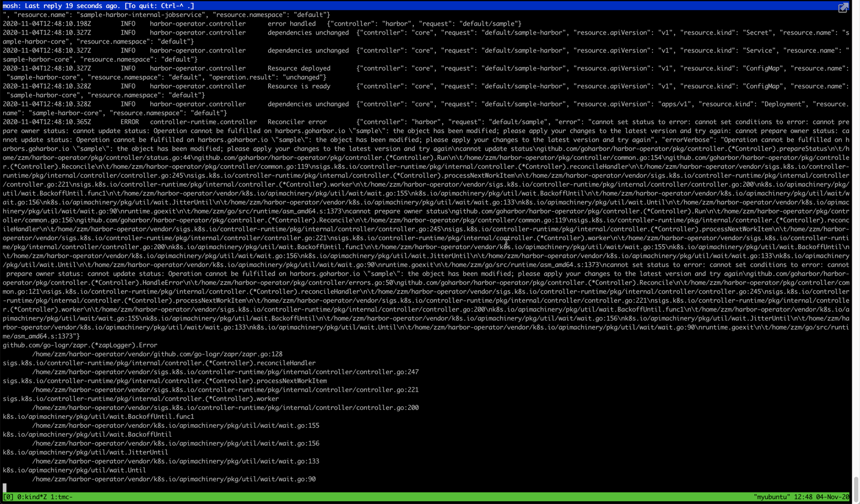
Task: Click the "Resource deployed" log entry
Action: 299,68
